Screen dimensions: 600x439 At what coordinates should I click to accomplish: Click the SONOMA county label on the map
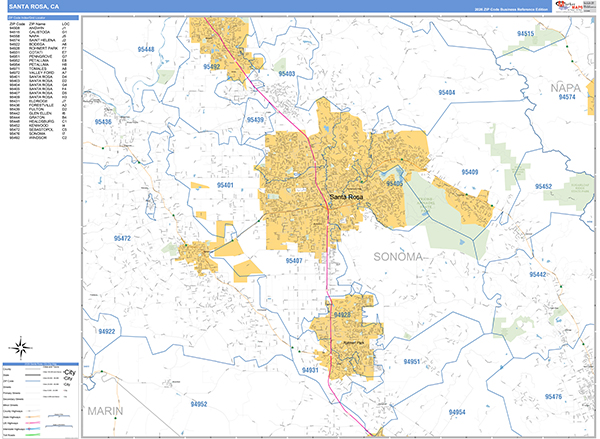tap(398, 257)
